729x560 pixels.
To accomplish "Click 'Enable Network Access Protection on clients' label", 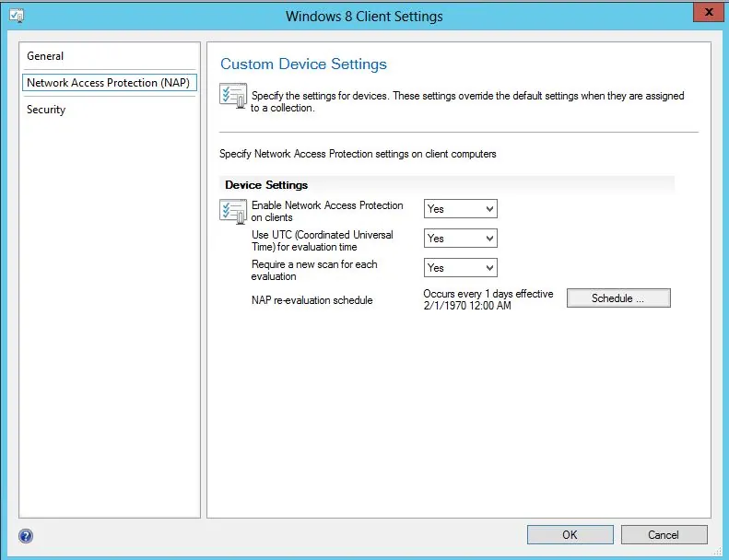I will tap(327, 212).
